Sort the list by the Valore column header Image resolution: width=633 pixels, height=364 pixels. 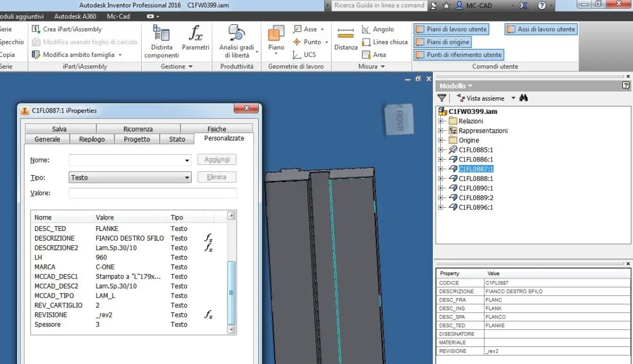pyautogui.click(x=130, y=217)
